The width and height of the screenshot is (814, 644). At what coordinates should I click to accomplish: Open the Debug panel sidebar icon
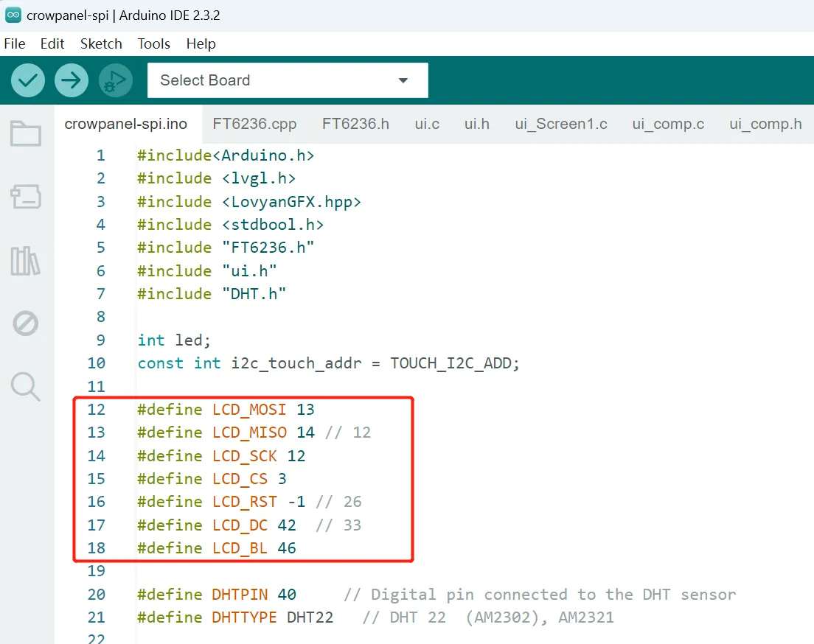click(25, 323)
